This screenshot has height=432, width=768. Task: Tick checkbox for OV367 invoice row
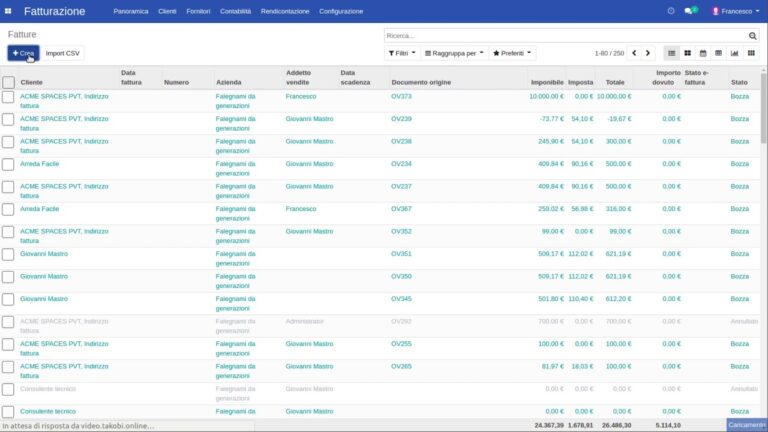[8, 210]
